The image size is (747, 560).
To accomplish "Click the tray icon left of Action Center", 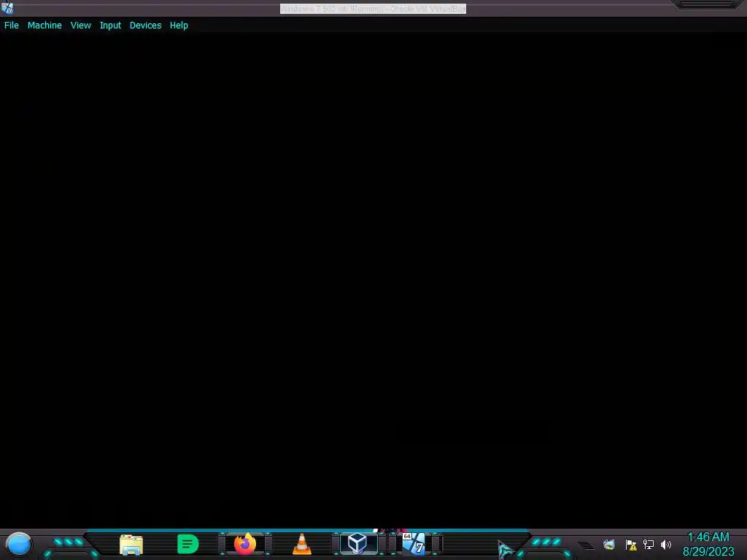I will (609, 544).
